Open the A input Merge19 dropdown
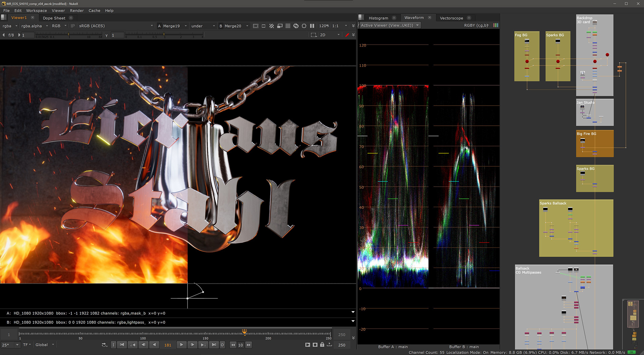 (172, 26)
